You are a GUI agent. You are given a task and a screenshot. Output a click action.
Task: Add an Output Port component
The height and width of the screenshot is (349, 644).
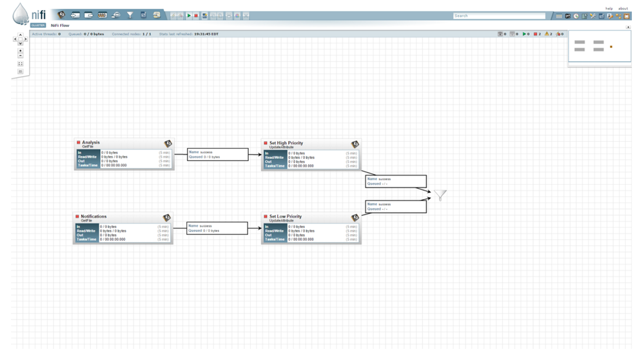[x=89, y=15]
